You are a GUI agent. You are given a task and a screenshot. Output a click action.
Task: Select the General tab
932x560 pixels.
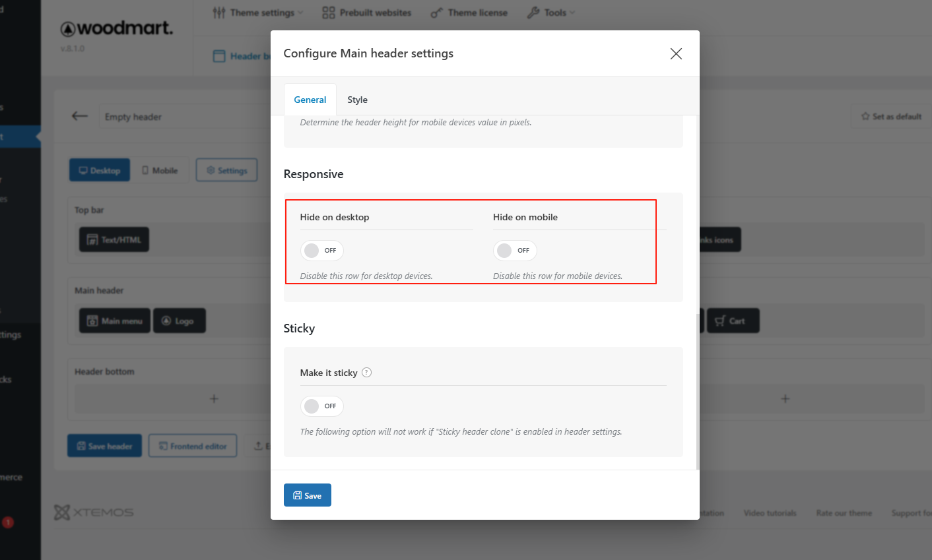click(310, 100)
